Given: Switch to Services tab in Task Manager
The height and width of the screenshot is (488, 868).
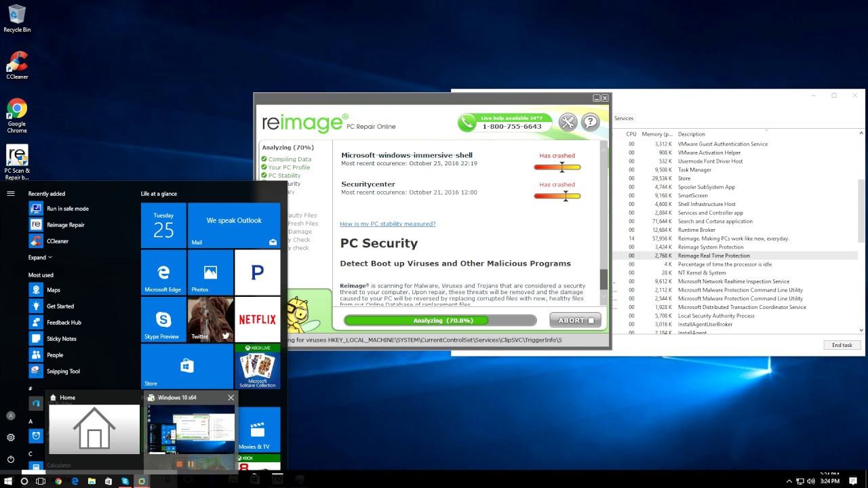Looking at the screenshot, I should (623, 119).
